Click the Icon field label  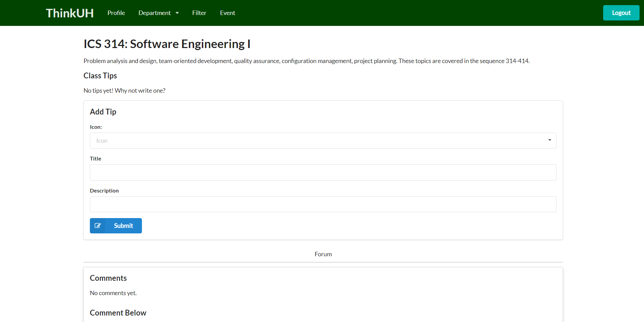(96, 127)
